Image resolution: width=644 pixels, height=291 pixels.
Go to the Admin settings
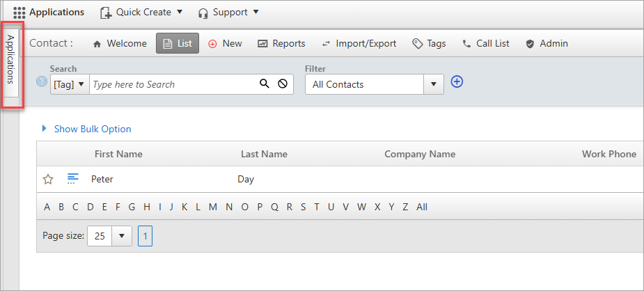(x=547, y=43)
